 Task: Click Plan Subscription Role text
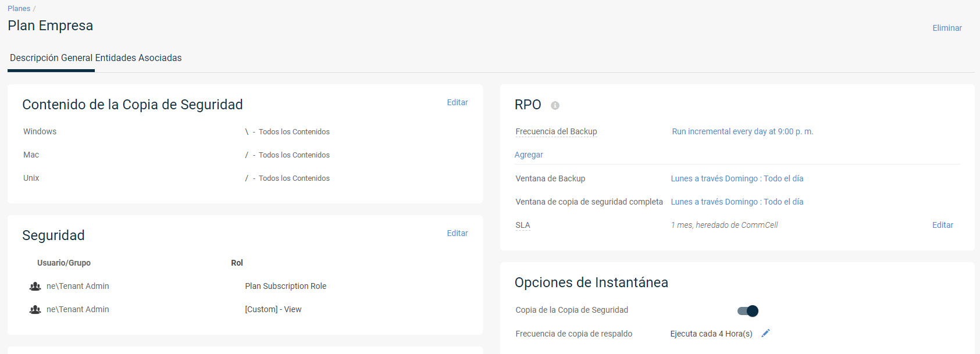[x=286, y=286]
